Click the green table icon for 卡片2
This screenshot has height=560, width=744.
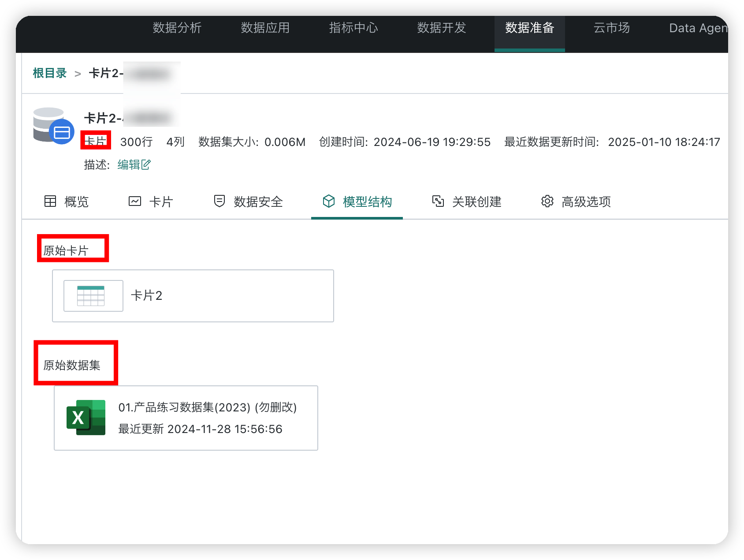(93, 295)
